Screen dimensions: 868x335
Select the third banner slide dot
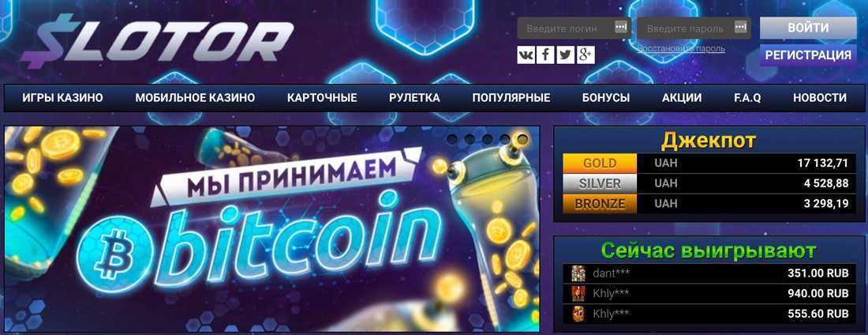click(487, 139)
